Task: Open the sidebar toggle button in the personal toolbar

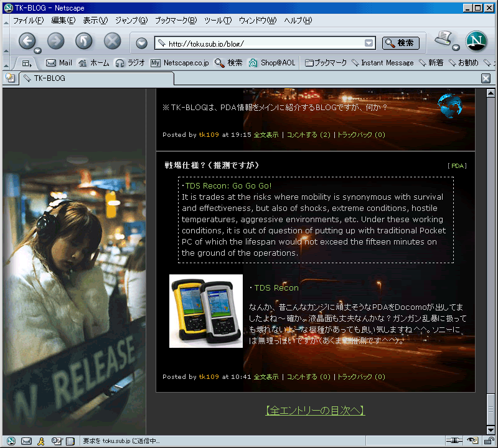Action: tap(27, 63)
